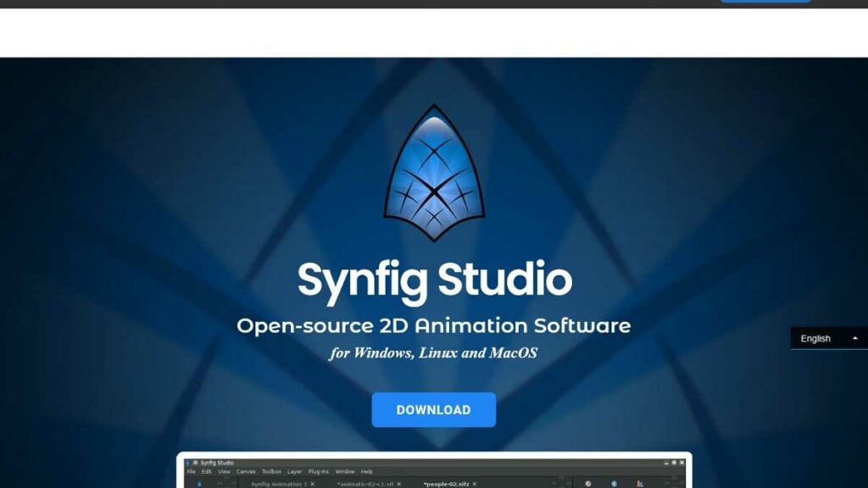Click Toolbox menu in embedded Synfig screenshot
The image size is (868, 488).
271,472
